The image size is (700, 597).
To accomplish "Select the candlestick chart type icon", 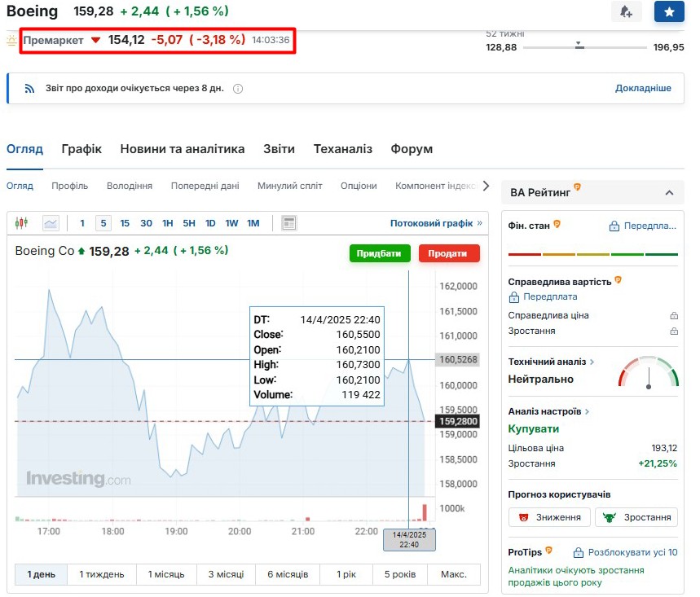I will click(x=22, y=223).
